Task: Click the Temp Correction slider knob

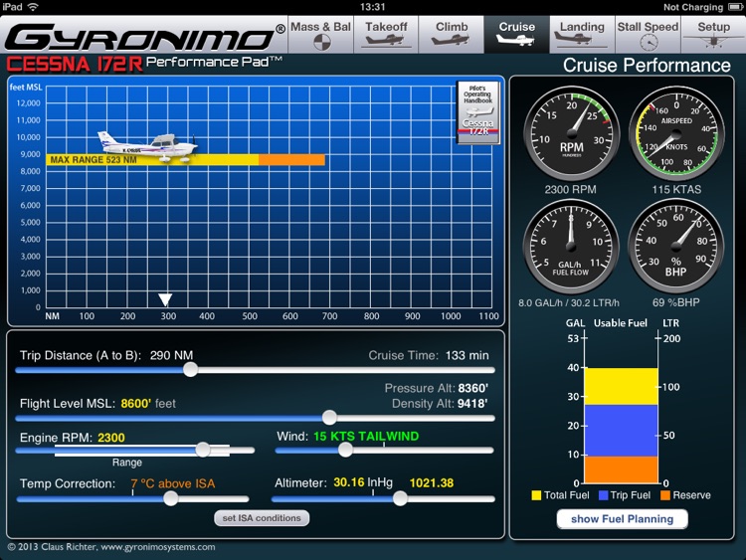Action: pyautogui.click(x=171, y=498)
